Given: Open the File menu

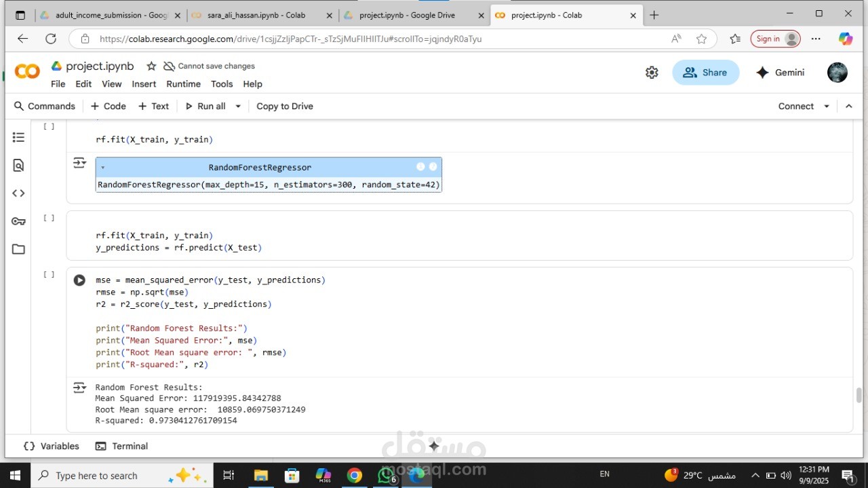Looking at the screenshot, I should (x=58, y=84).
